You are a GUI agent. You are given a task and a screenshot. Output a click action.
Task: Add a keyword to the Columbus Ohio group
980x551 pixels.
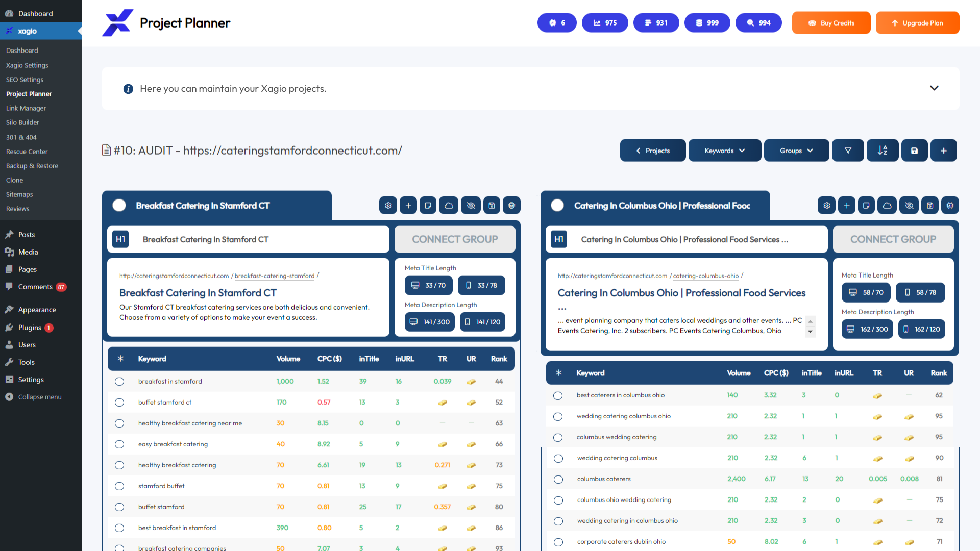point(846,205)
